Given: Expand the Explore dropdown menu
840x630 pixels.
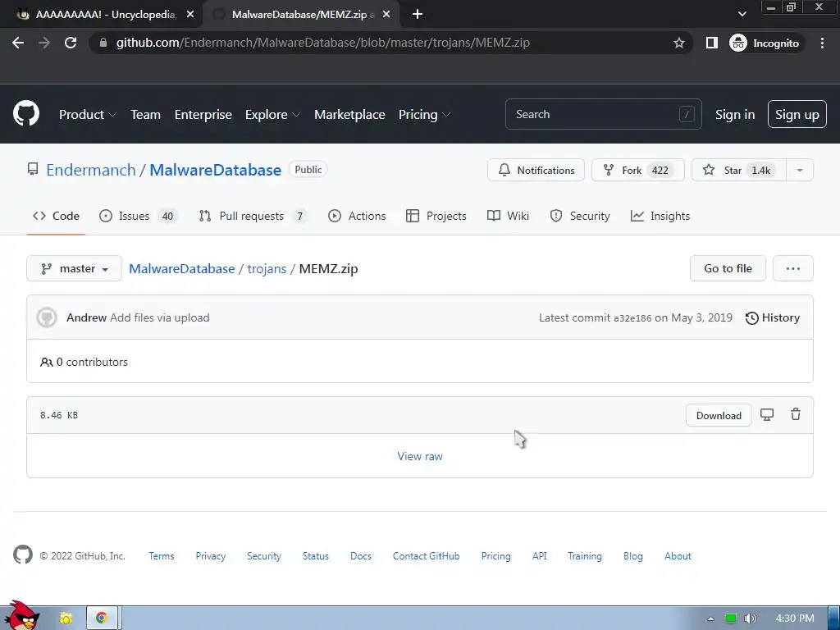Looking at the screenshot, I should 272,115.
